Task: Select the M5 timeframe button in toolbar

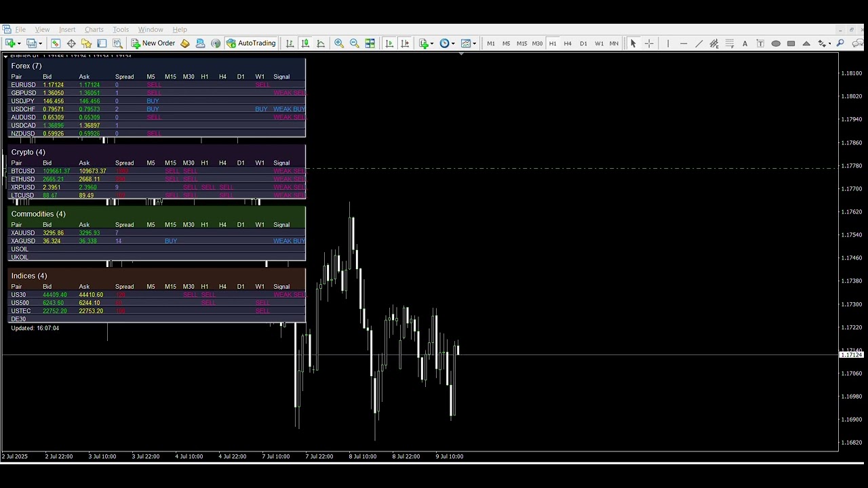Action: click(x=506, y=43)
